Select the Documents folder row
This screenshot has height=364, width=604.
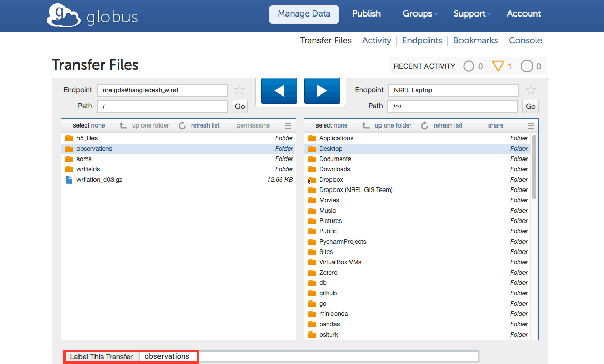coord(418,159)
